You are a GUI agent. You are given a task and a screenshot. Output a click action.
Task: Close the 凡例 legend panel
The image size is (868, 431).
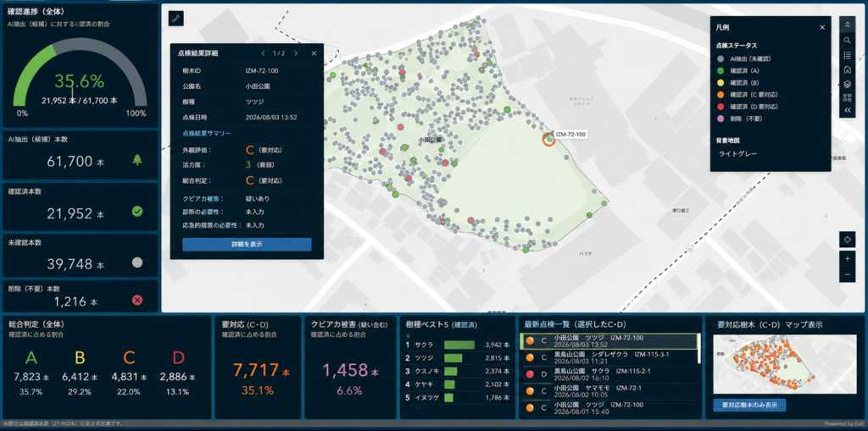click(x=822, y=27)
